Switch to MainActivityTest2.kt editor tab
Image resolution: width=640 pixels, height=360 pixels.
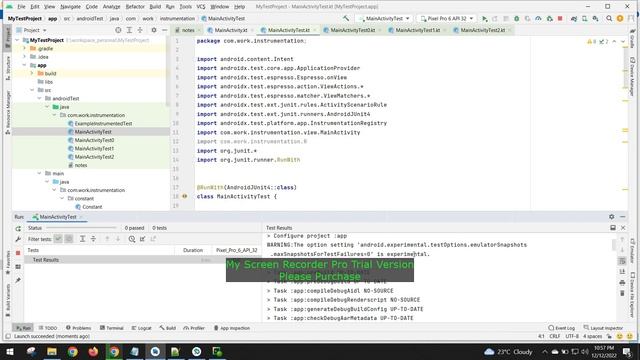click(482, 30)
